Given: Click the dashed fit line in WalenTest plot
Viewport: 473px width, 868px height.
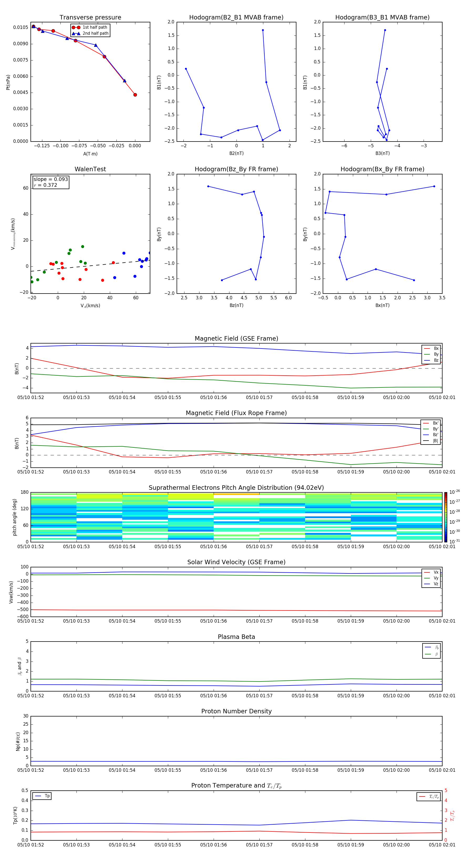Looking at the screenshot, I should [90, 265].
